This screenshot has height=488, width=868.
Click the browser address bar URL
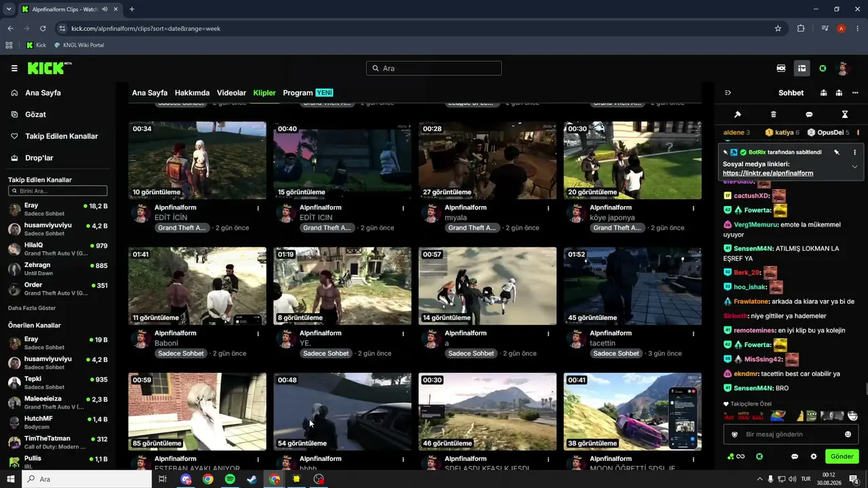(x=146, y=28)
